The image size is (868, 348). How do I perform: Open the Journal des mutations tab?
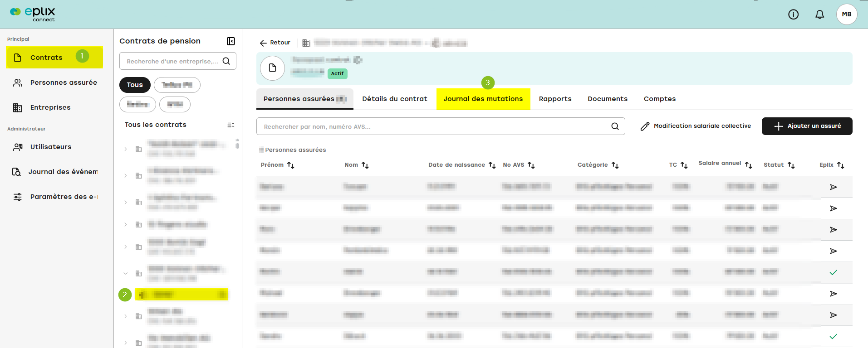click(x=483, y=99)
